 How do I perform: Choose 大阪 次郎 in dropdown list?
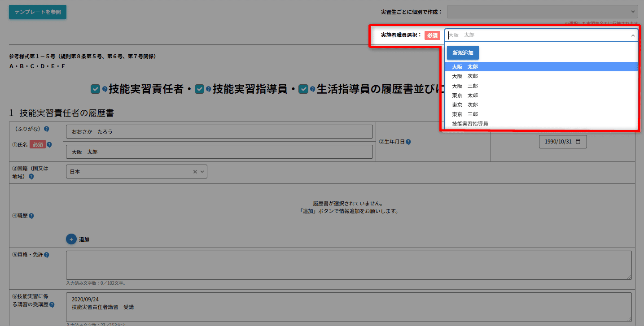coord(465,76)
